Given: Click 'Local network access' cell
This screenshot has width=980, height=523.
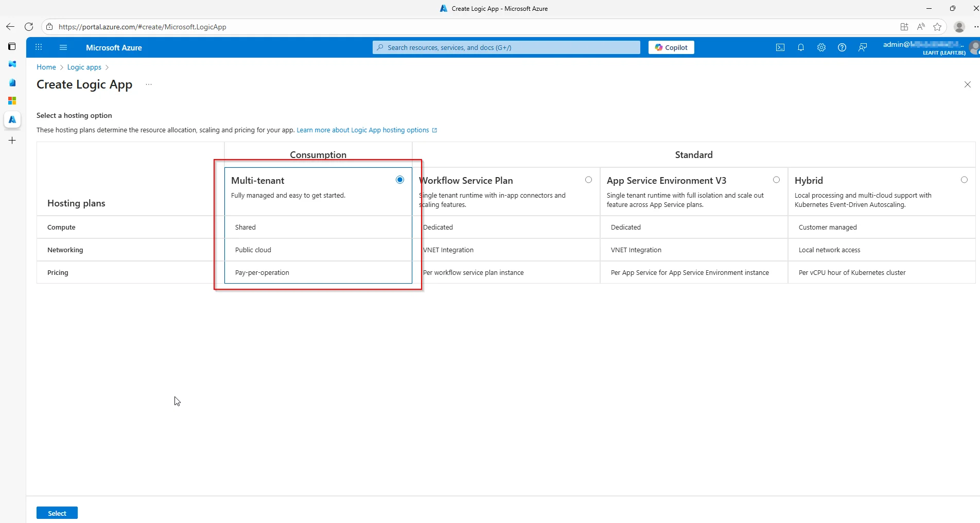Looking at the screenshot, I should [x=882, y=250].
